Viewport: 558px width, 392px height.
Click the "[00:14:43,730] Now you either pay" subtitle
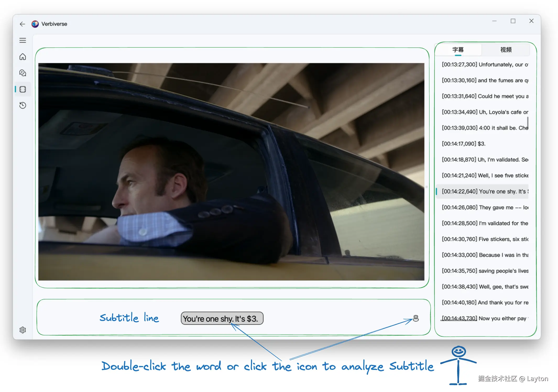click(x=485, y=318)
